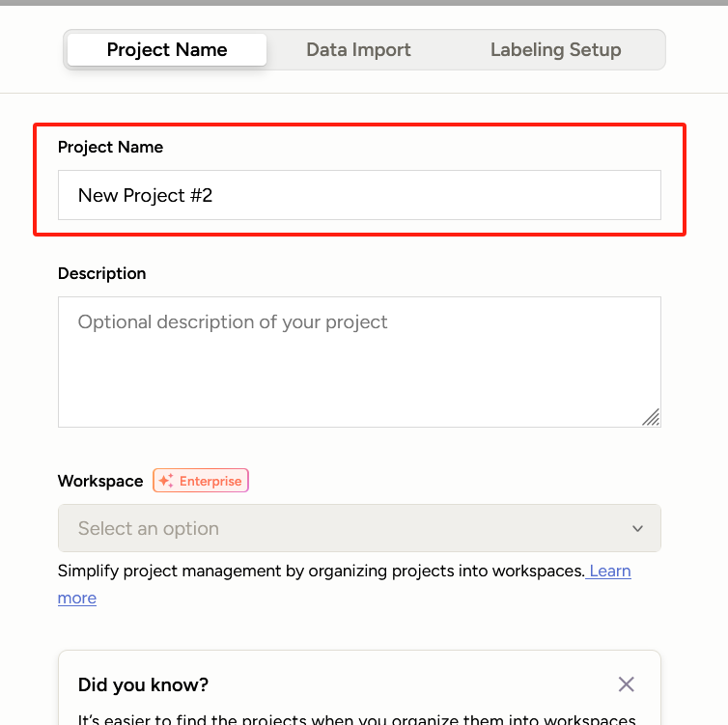Click the Enterprise badge label text

(x=210, y=481)
